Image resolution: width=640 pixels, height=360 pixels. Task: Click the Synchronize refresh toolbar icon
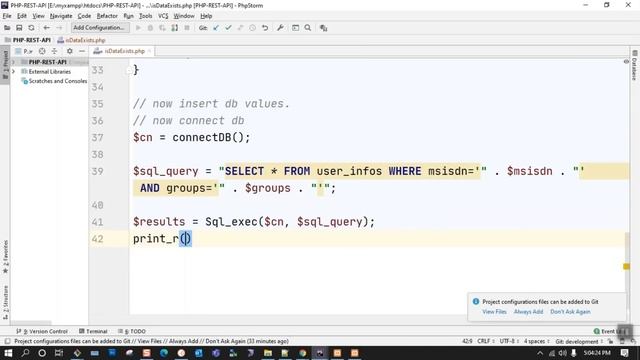31,28
